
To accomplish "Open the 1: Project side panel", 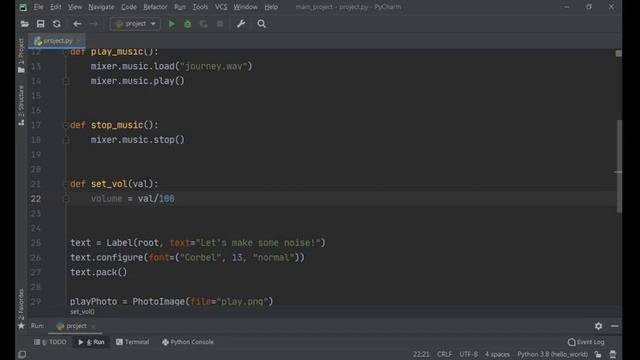I will pos(21,56).
